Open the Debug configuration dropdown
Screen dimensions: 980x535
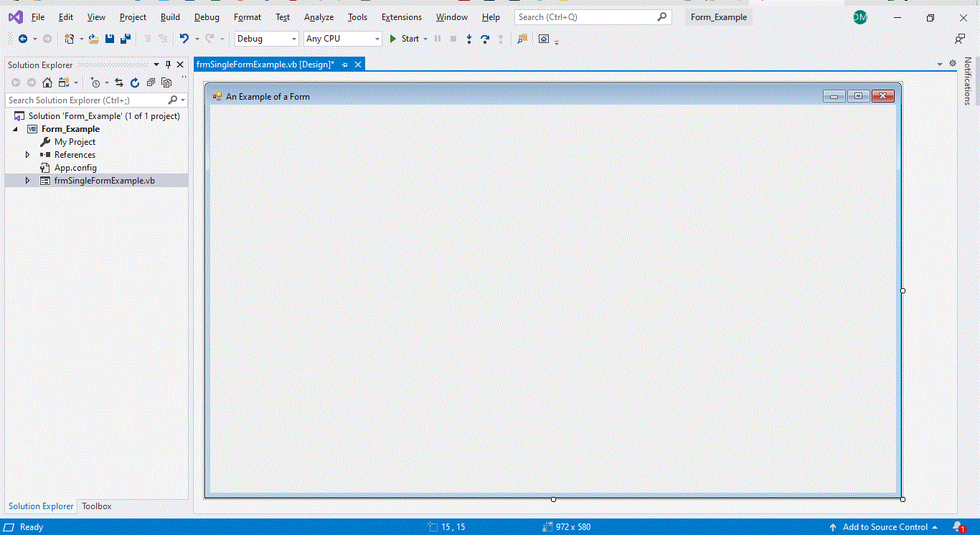[x=267, y=39]
